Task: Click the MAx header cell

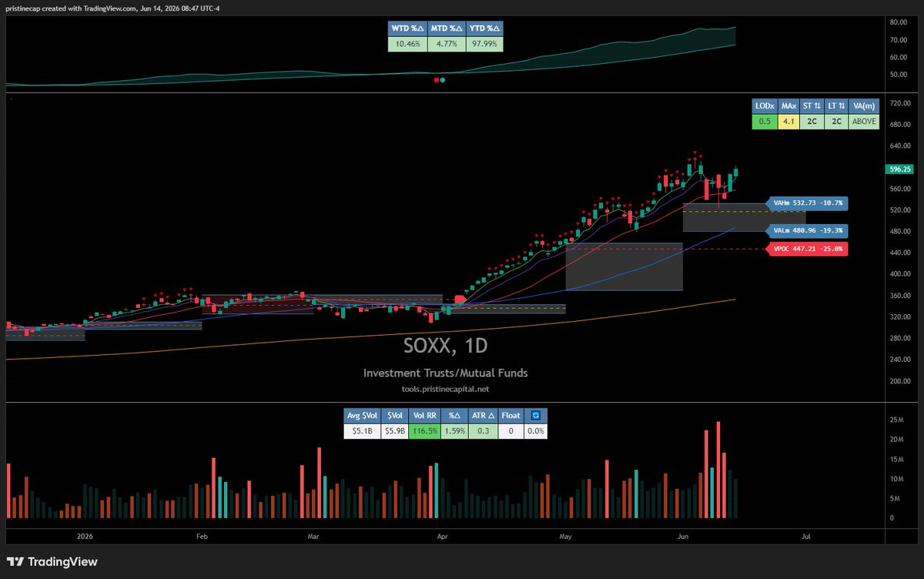Action: point(788,105)
